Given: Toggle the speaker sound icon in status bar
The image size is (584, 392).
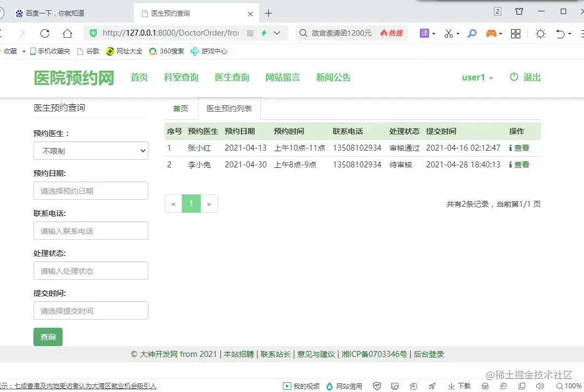Looking at the screenshot, I should (x=540, y=386).
